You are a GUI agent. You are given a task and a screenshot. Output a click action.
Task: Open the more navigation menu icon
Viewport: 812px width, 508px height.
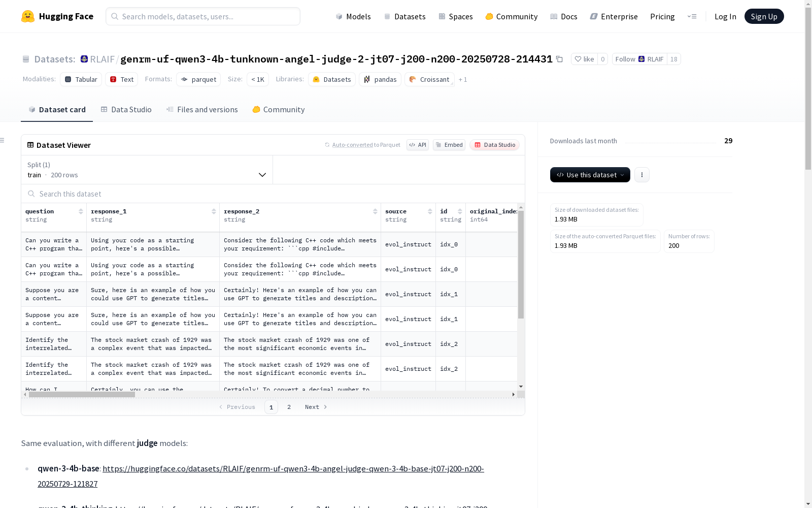[692, 16]
